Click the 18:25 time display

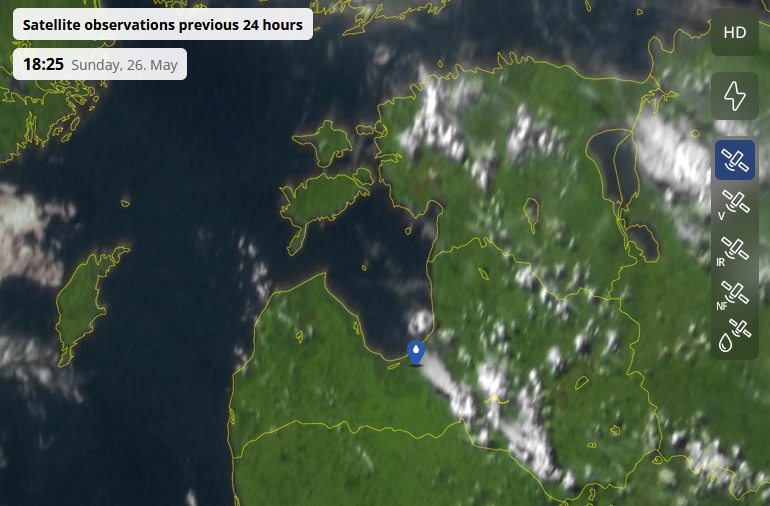[43, 64]
